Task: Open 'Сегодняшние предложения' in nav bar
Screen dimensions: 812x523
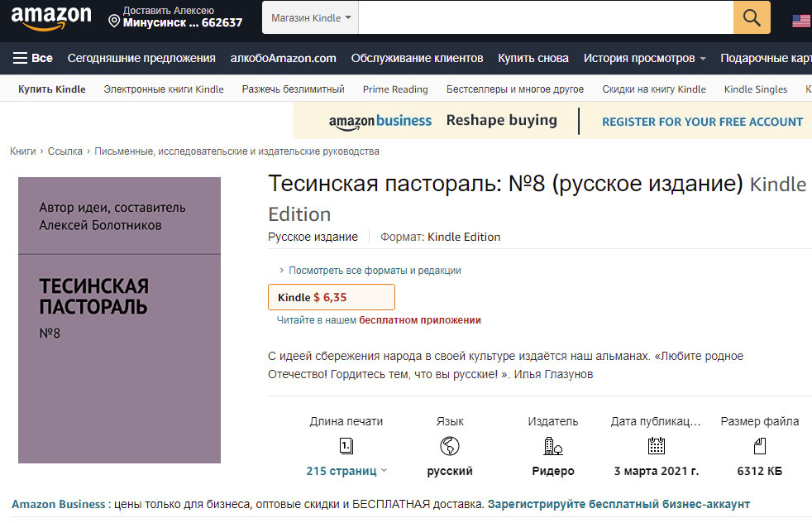Action: pos(141,58)
